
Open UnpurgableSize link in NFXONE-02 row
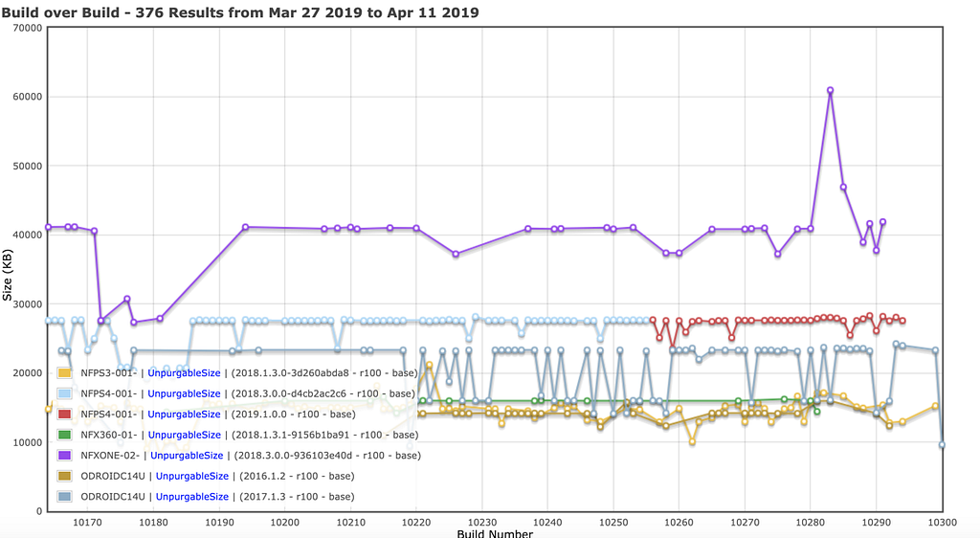[187, 456]
